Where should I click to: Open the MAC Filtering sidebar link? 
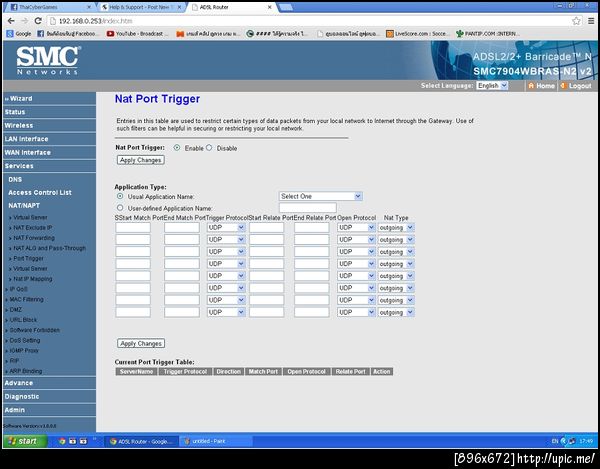(x=26, y=299)
